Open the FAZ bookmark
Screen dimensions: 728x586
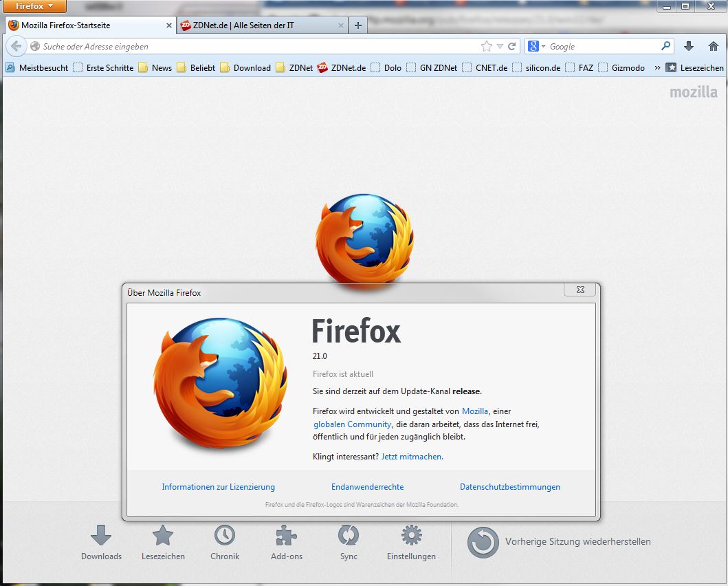(579, 68)
